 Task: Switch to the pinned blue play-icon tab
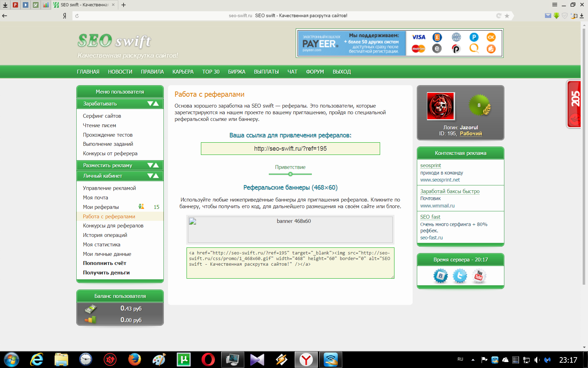point(26,5)
